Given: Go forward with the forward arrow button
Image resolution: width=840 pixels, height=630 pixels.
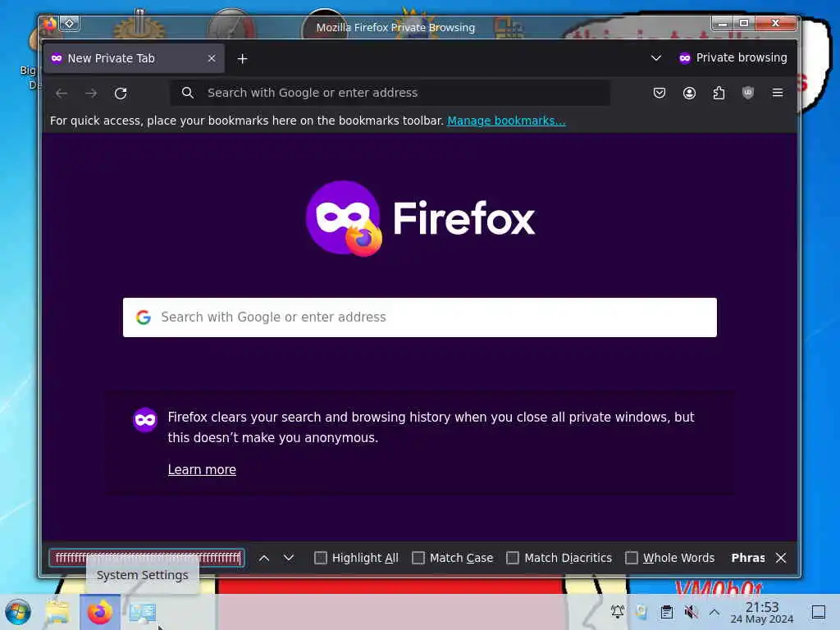Looking at the screenshot, I should click(91, 94).
